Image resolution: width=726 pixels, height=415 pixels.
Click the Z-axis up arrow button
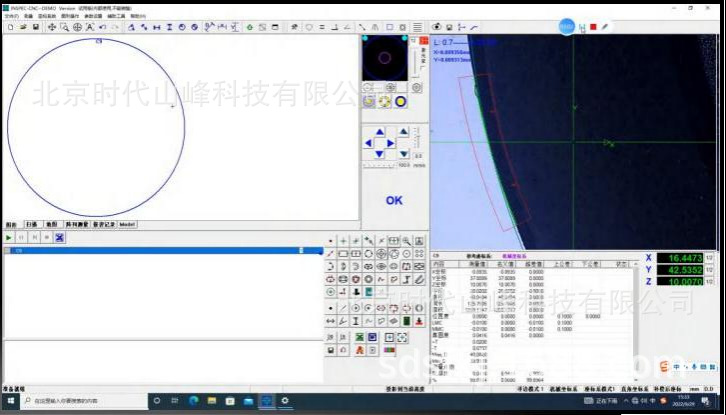(405, 132)
